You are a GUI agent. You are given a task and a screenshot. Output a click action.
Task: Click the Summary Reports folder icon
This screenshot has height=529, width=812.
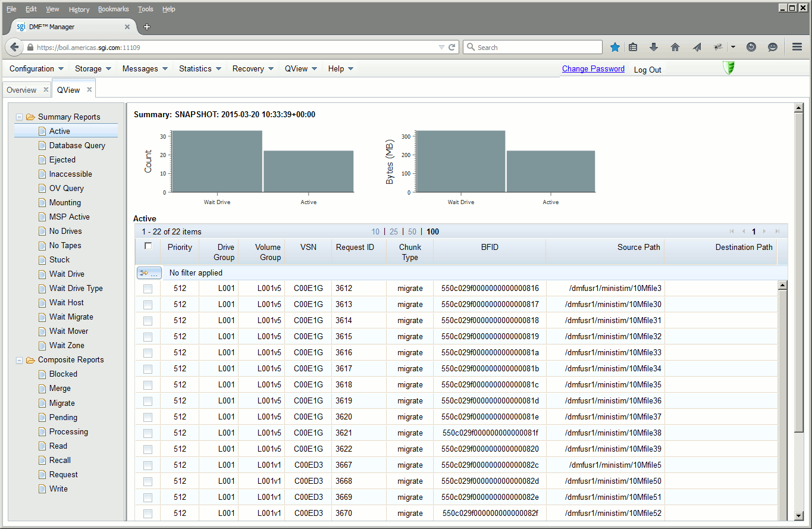(x=30, y=117)
